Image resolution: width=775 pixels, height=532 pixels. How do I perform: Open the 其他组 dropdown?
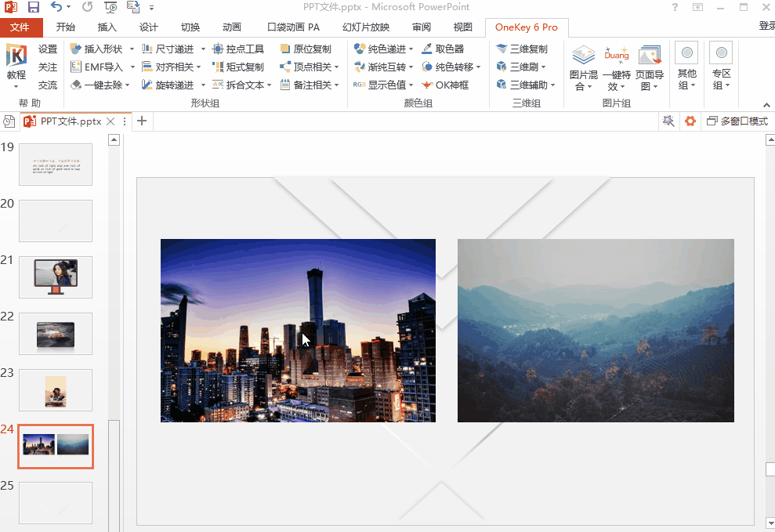click(686, 67)
